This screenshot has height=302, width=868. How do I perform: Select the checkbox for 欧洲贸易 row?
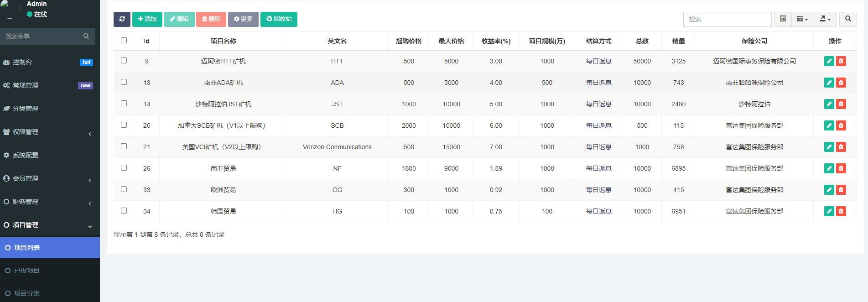pos(124,189)
